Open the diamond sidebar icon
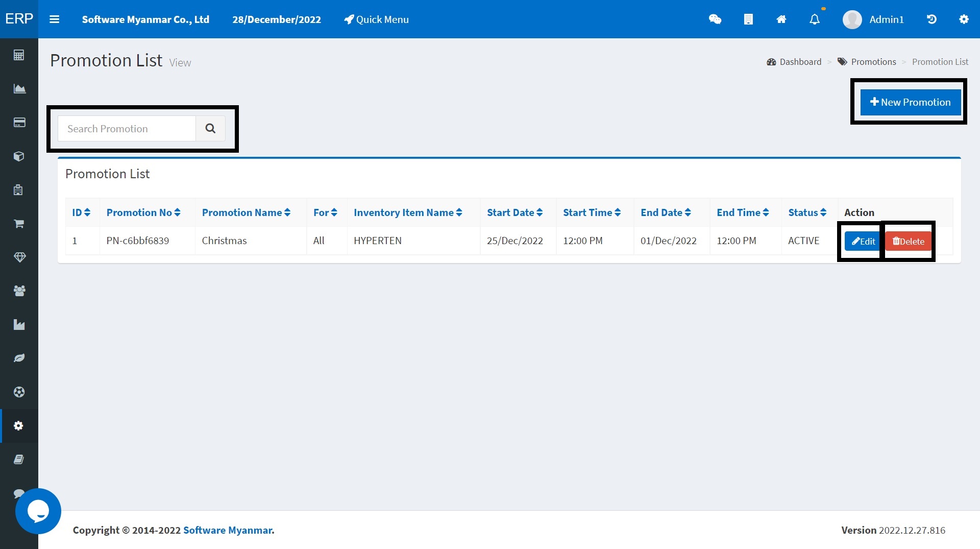The width and height of the screenshot is (980, 549). (19, 257)
